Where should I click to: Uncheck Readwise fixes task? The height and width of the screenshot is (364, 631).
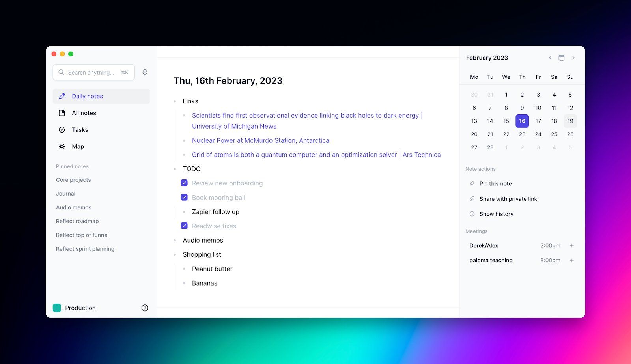[x=184, y=226]
